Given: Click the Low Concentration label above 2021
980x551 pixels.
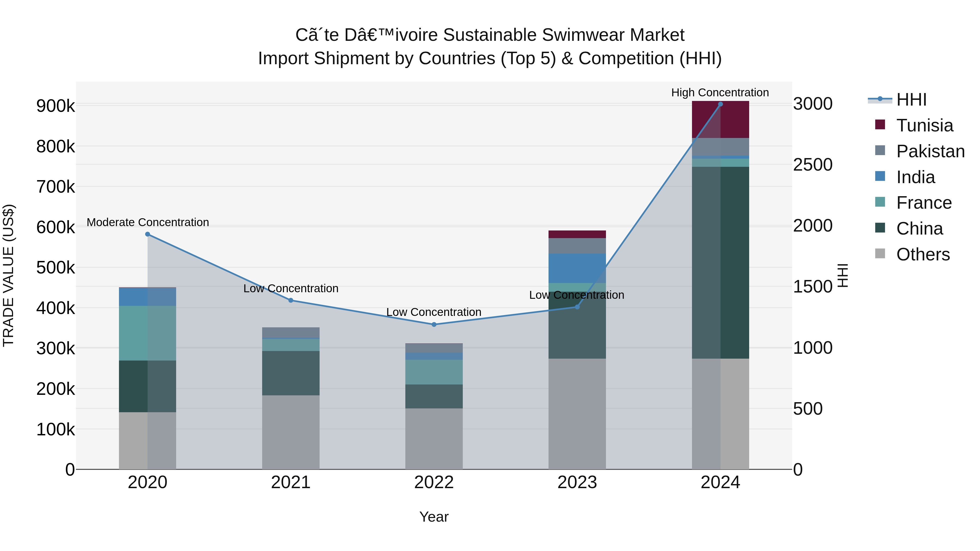Looking at the screenshot, I should click(291, 289).
